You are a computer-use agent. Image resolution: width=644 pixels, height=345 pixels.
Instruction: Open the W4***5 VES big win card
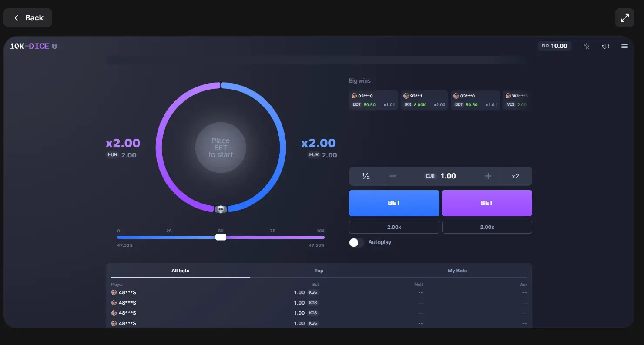pos(517,100)
